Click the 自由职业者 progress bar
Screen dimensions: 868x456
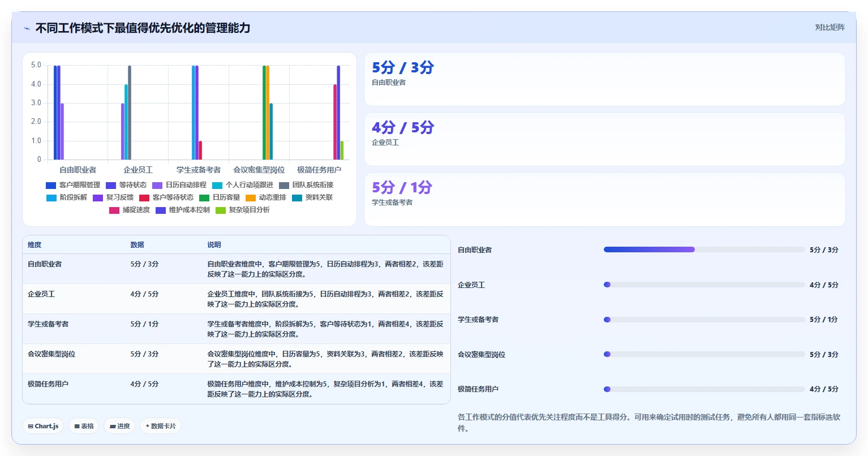click(704, 249)
